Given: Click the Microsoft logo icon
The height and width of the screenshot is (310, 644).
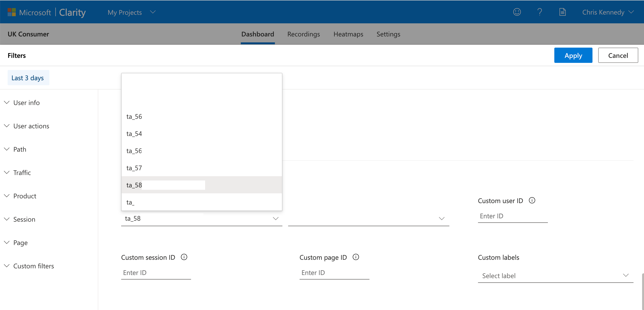Looking at the screenshot, I should coord(11,12).
